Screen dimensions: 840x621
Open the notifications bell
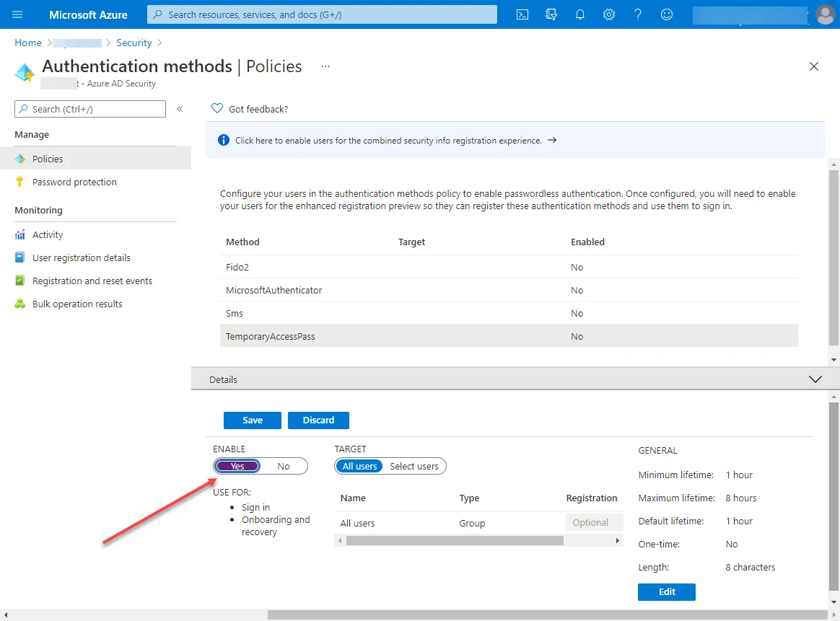point(580,14)
